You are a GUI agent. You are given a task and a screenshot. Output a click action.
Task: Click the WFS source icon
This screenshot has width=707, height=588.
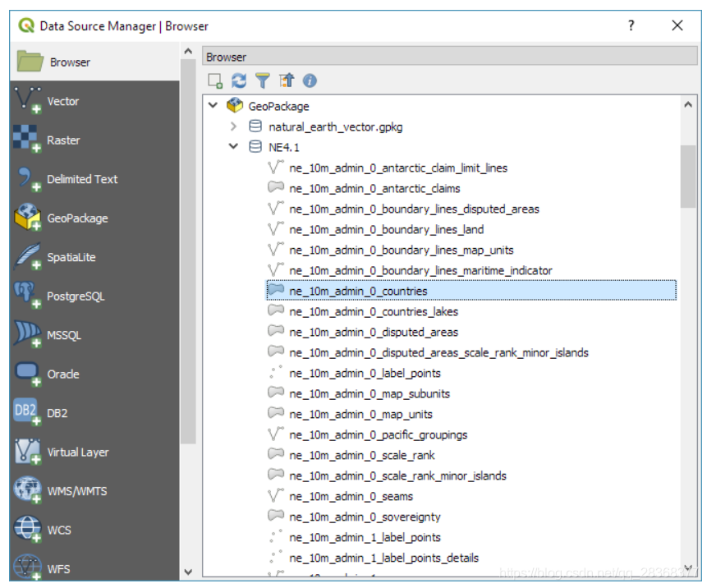point(26,567)
